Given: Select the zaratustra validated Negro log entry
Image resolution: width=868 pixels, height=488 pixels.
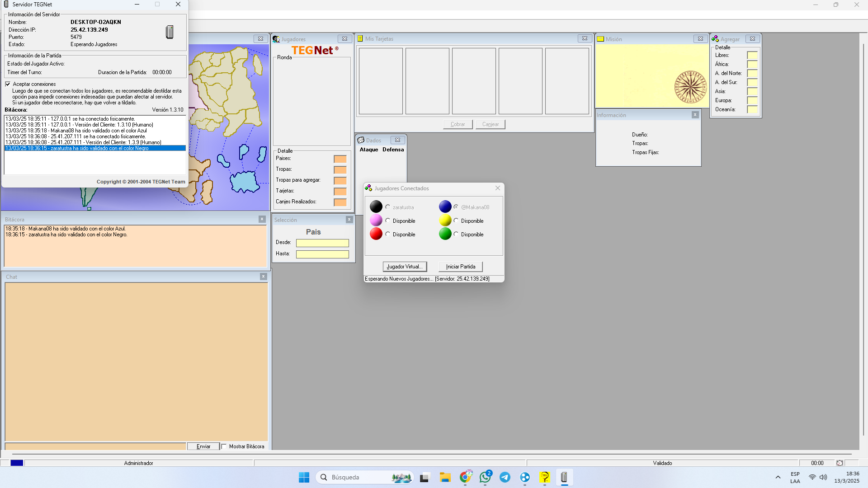Looking at the screenshot, I should click(95, 148).
